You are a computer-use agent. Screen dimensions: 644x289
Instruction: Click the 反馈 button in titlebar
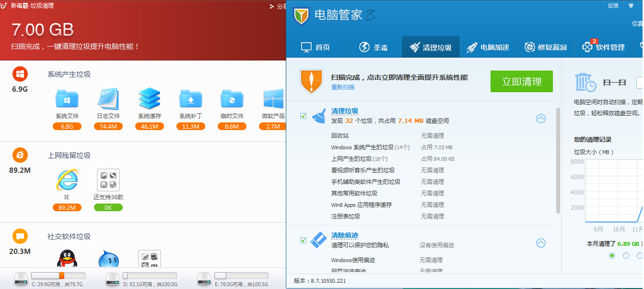click(x=613, y=5)
